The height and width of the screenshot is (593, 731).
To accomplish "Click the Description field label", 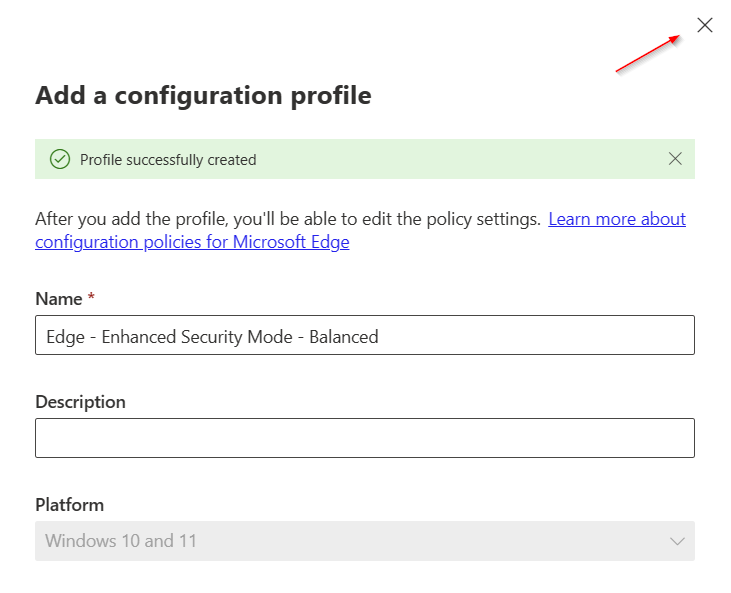I will click(x=80, y=402).
